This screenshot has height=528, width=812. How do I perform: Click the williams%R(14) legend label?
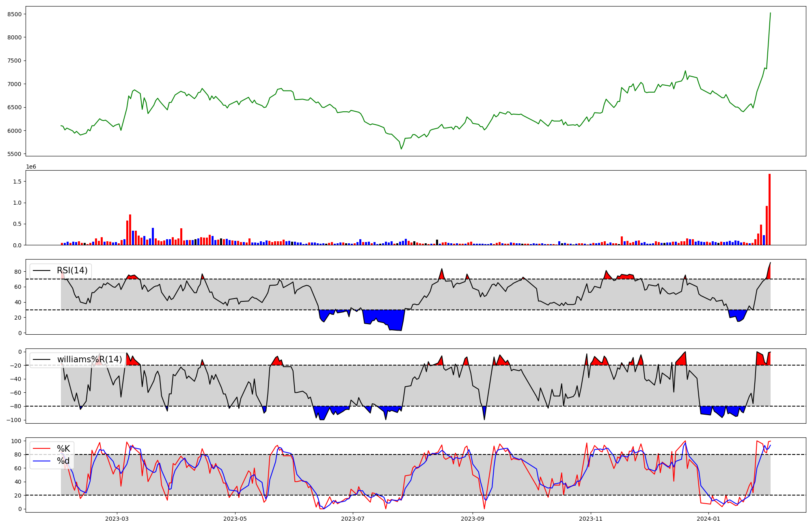click(x=89, y=359)
